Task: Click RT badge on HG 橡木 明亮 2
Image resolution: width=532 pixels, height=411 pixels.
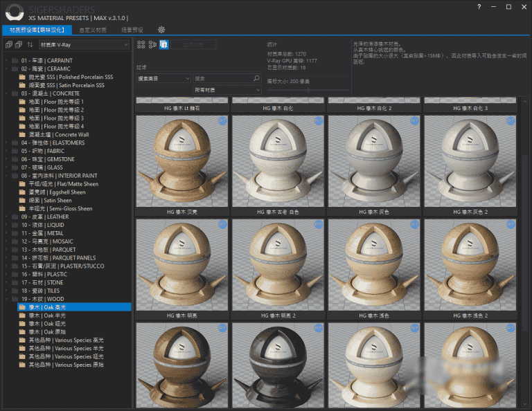Action: [319, 224]
